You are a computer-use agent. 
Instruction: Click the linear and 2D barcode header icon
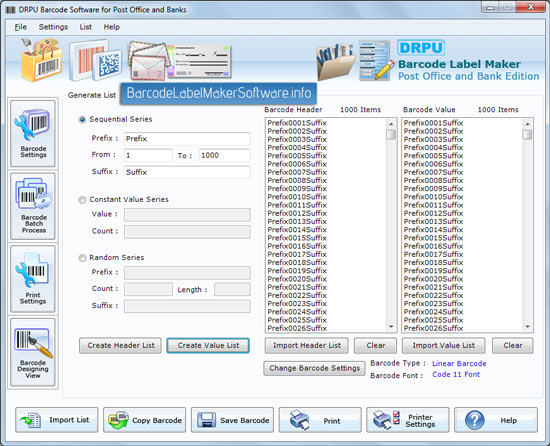(95, 60)
